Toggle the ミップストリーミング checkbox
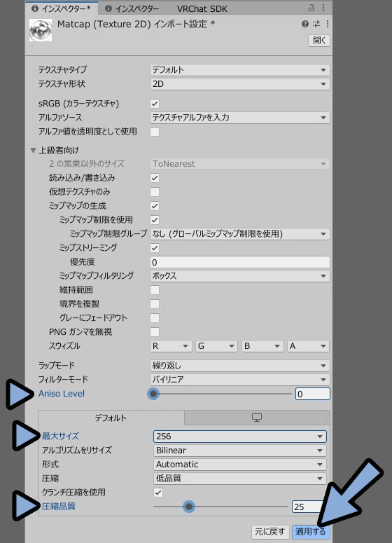 (155, 248)
